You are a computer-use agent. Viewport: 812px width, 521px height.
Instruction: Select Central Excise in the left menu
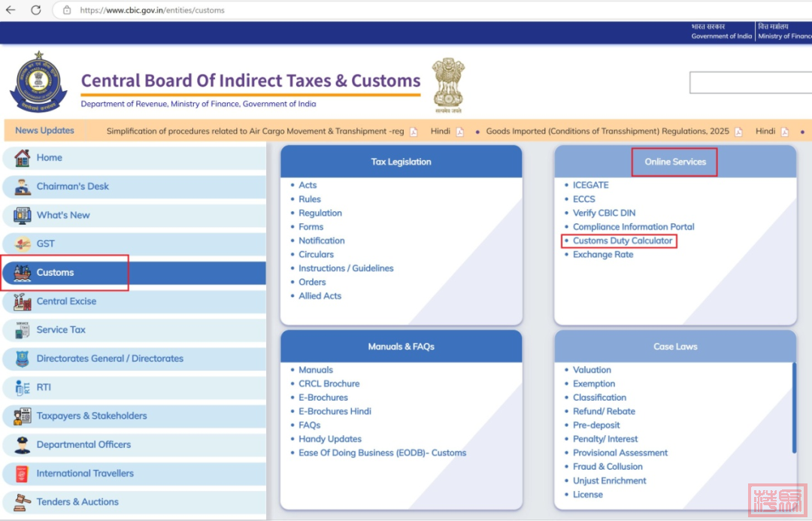pos(134,301)
